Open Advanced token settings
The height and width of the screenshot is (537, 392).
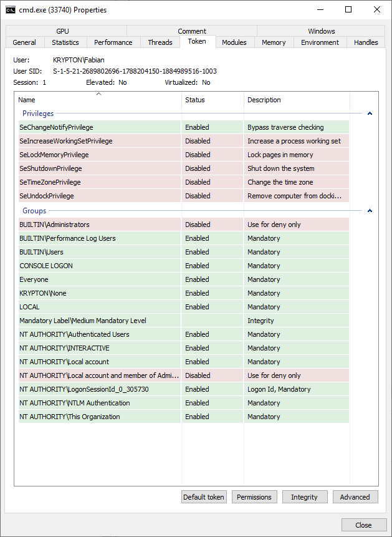[355, 497]
